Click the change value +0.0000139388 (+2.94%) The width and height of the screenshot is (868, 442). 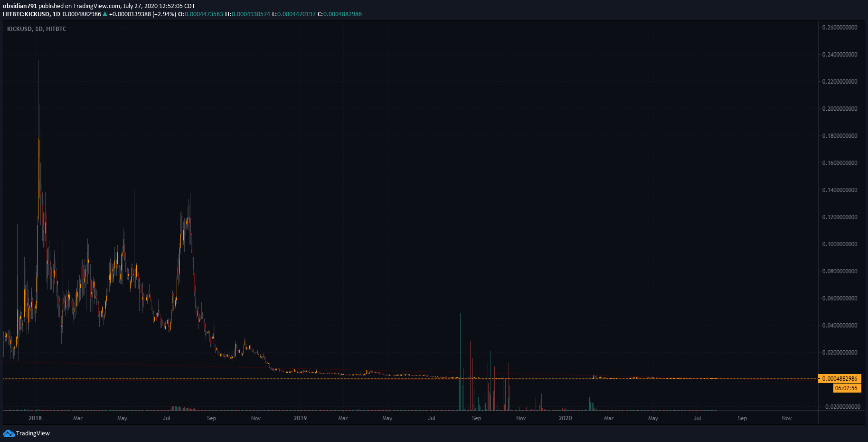(142, 14)
